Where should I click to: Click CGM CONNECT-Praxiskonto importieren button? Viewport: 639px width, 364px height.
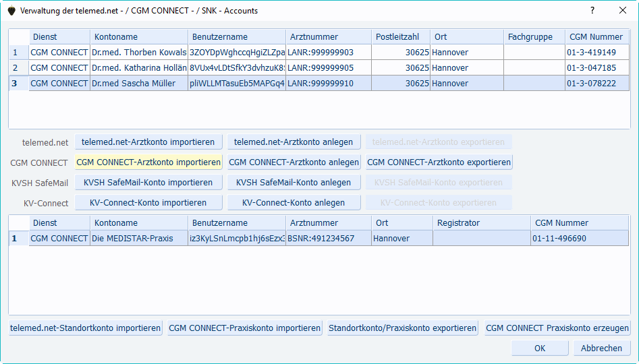tap(244, 328)
